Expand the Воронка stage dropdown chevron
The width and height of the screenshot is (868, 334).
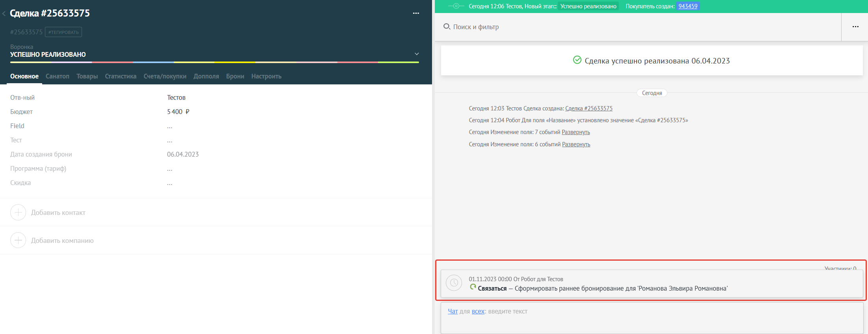(x=417, y=54)
